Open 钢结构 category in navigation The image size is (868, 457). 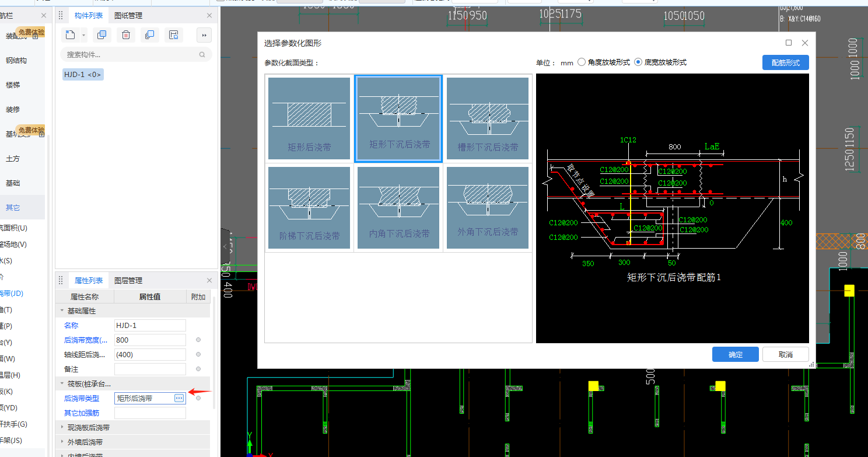(16, 61)
